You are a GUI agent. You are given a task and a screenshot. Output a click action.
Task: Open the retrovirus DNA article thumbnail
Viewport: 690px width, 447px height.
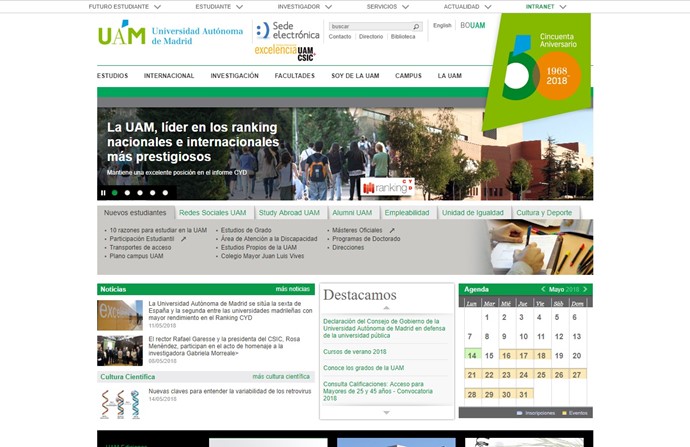coord(120,404)
